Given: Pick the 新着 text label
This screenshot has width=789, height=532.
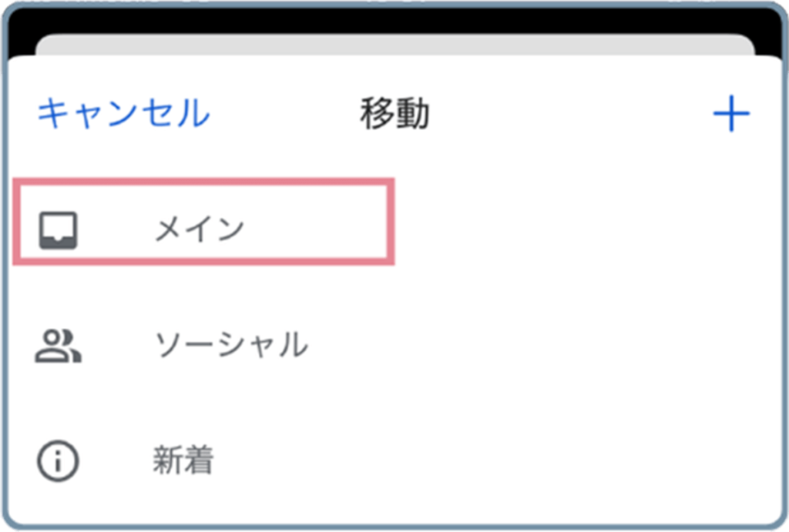Looking at the screenshot, I should click(x=183, y=460).
